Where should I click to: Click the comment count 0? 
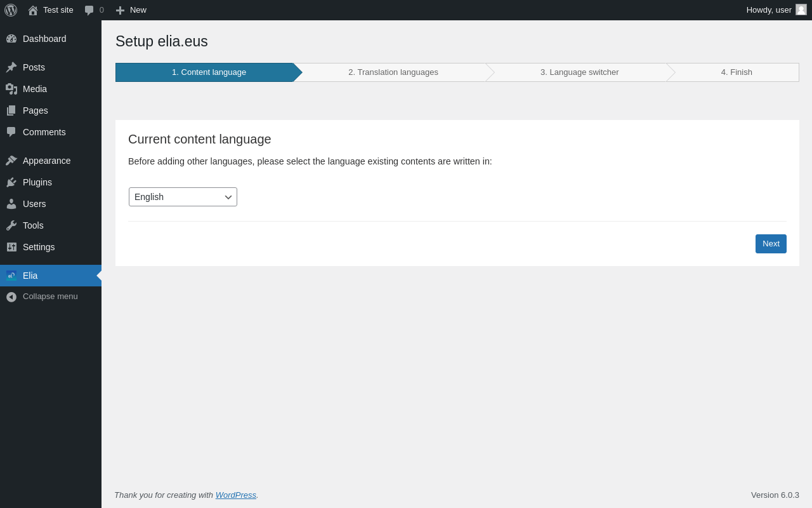101,10
